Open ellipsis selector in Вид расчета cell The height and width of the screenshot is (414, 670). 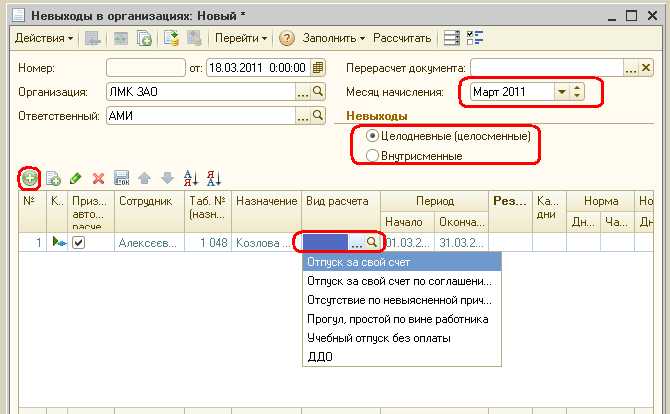pos(356,243)
